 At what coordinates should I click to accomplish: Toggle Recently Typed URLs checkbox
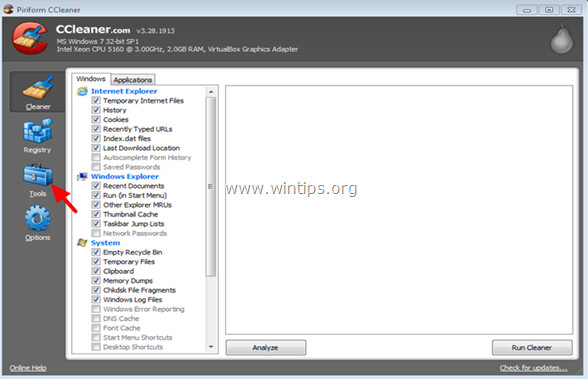[96, 129]
